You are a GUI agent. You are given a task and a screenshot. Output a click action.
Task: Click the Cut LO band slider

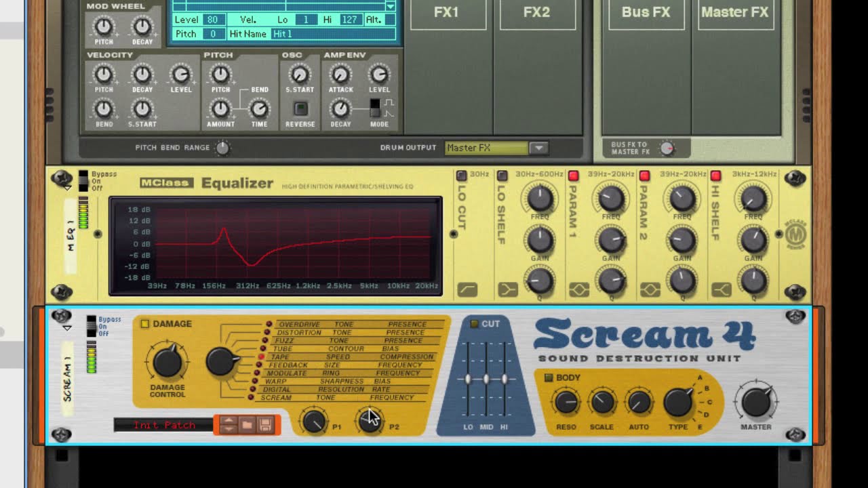coord(468,380)
